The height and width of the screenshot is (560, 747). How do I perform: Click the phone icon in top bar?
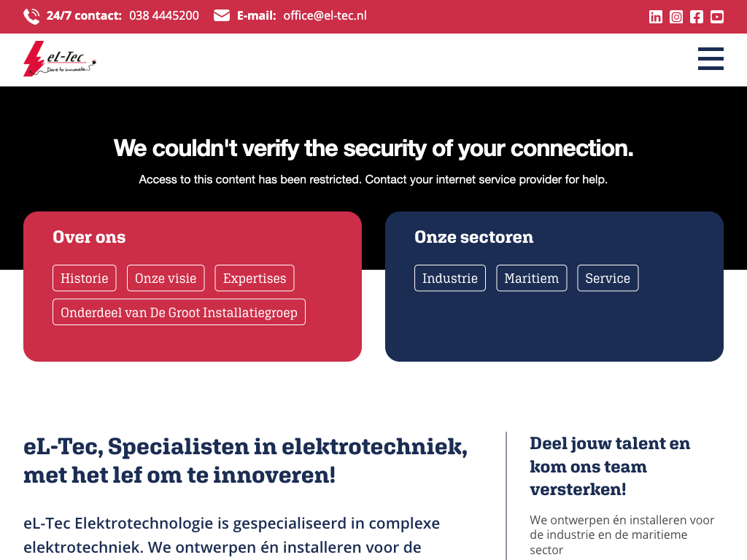click(31, 16)
